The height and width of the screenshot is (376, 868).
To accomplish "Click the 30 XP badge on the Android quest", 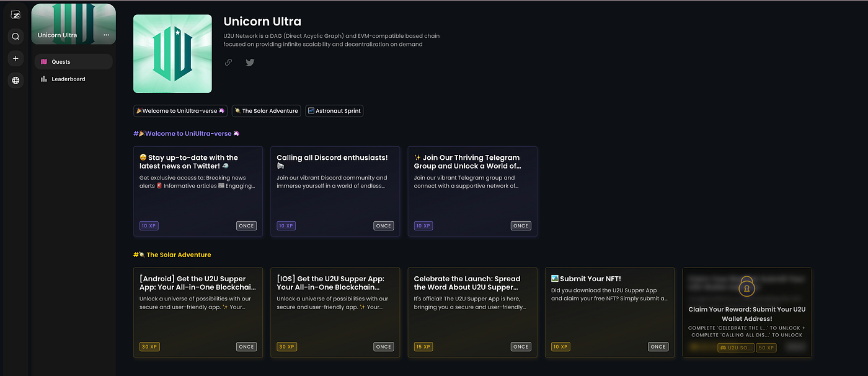I will click(x=149, y=347).
